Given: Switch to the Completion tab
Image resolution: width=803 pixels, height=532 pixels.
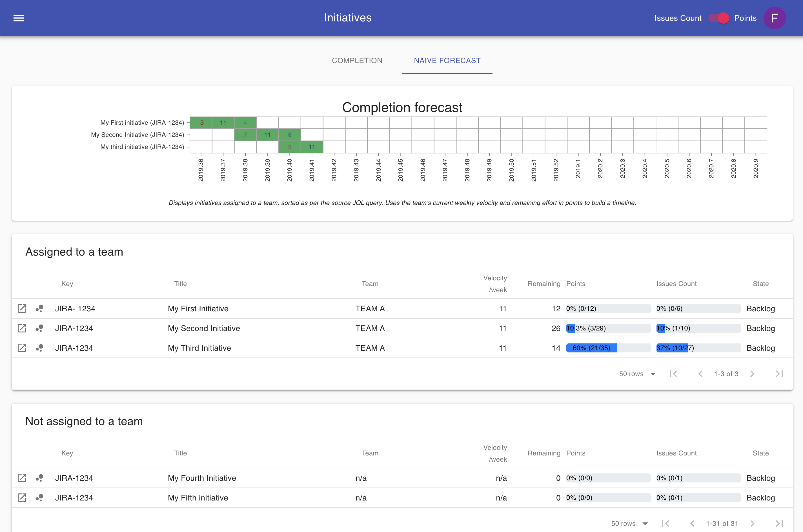Looking at the screenshot, I should 357,61.
